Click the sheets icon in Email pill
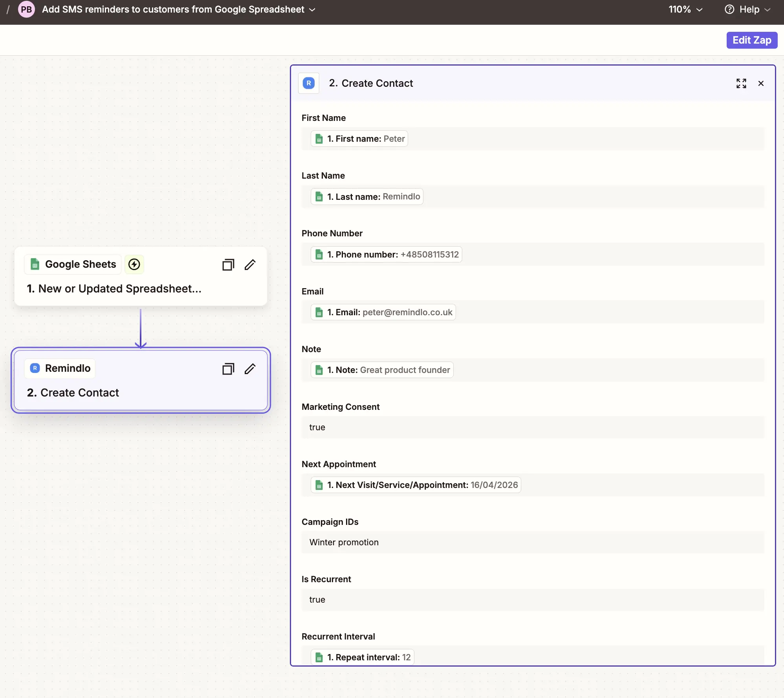The height and width of the screenshot is (698, 784). point(319,312)
